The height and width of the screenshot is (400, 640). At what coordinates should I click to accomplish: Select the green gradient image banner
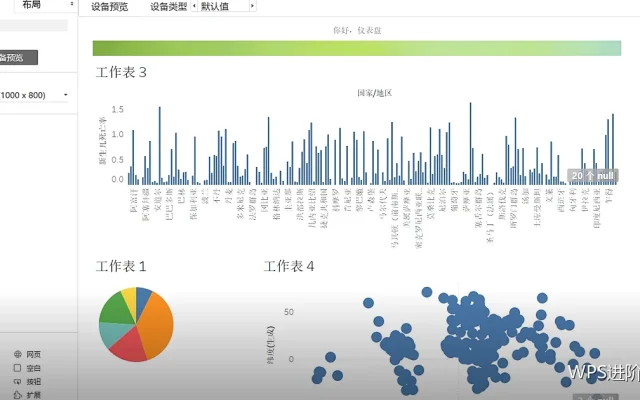357,48
